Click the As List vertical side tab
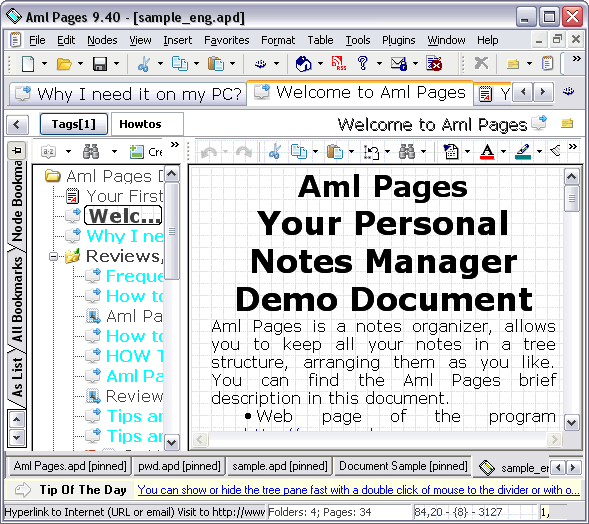The width and height of the screenshot is (589, 524). click(x=17, y=378)
